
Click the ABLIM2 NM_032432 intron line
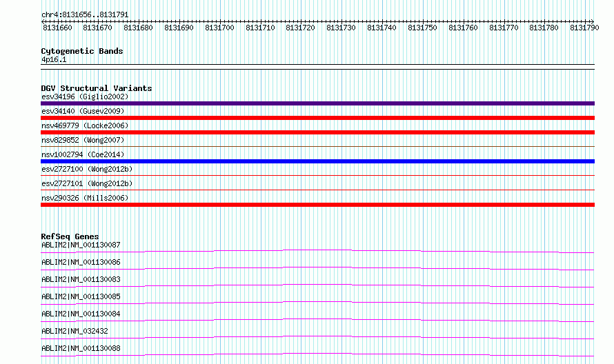tap(317, 337)
